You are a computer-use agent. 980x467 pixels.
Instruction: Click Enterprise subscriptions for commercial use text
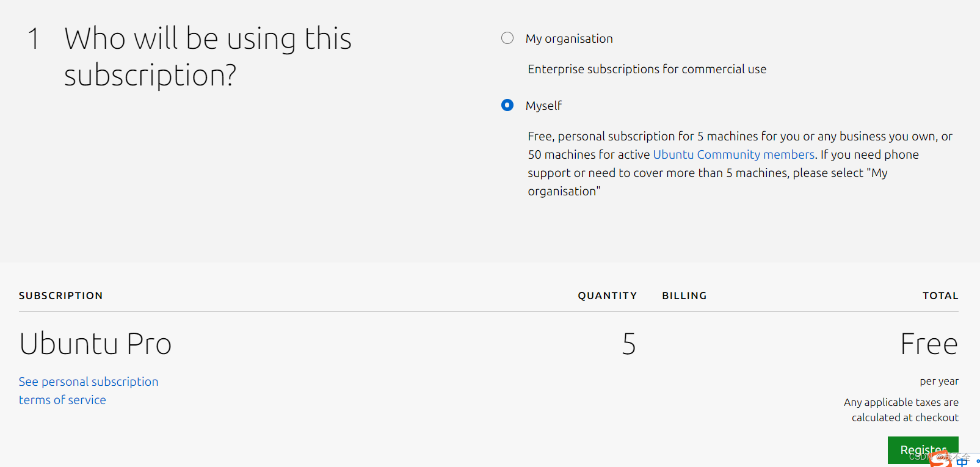[x=647, y=69]
